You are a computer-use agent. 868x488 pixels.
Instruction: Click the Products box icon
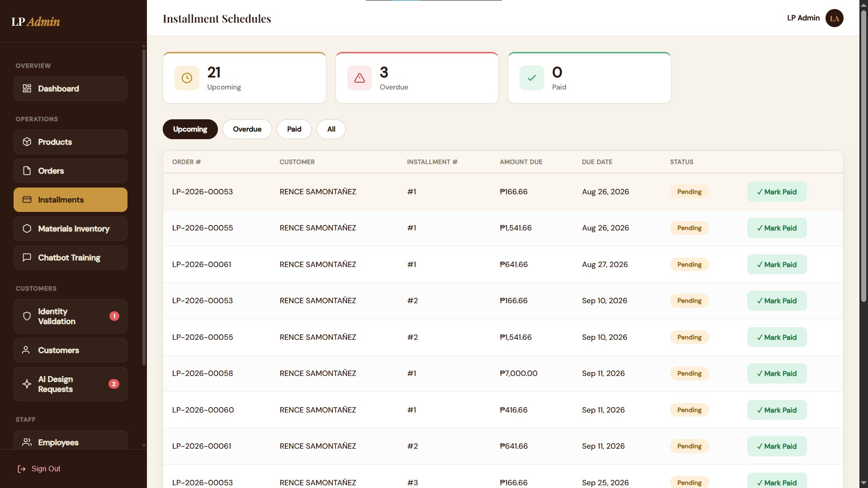[x=27, y=142]
